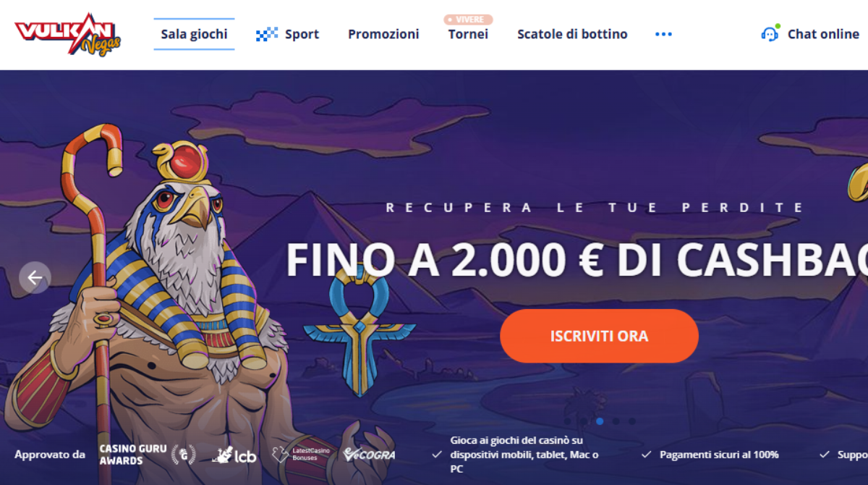Open the Sala giochi tab

[x=194, y=34]
